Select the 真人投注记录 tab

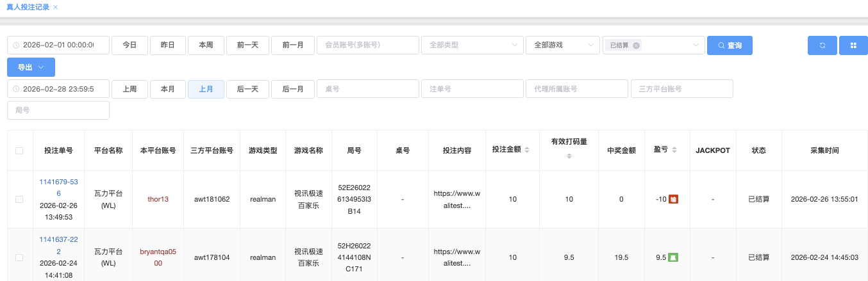pos(28,7)
